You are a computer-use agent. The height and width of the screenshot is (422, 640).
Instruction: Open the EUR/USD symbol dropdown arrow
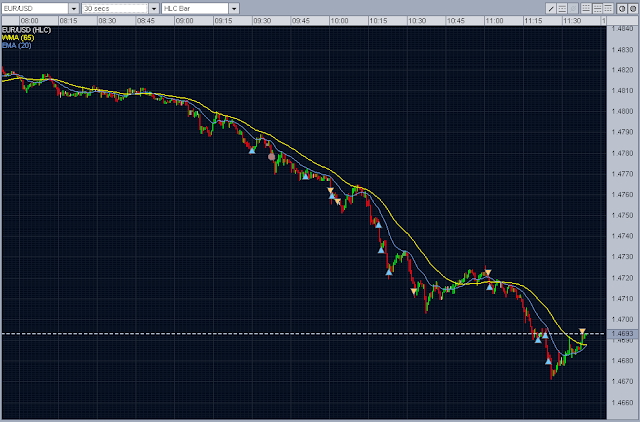point(74,8)
